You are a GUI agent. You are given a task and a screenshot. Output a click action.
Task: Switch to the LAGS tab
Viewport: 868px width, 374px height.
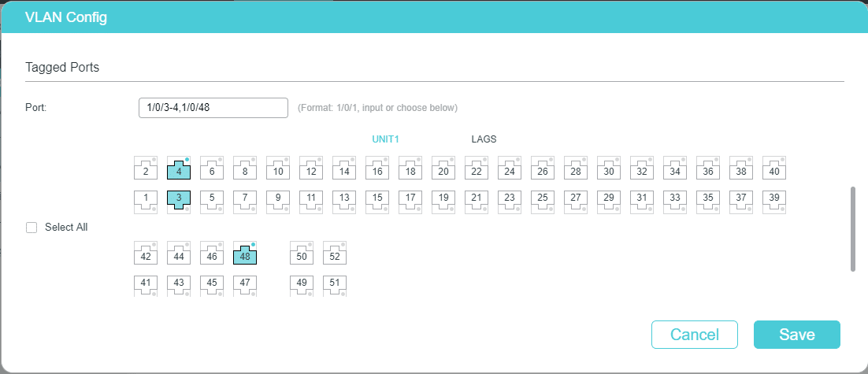(484, 139)
